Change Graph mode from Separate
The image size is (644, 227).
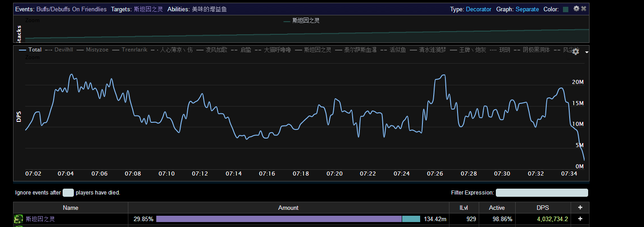tap(527, 9)
